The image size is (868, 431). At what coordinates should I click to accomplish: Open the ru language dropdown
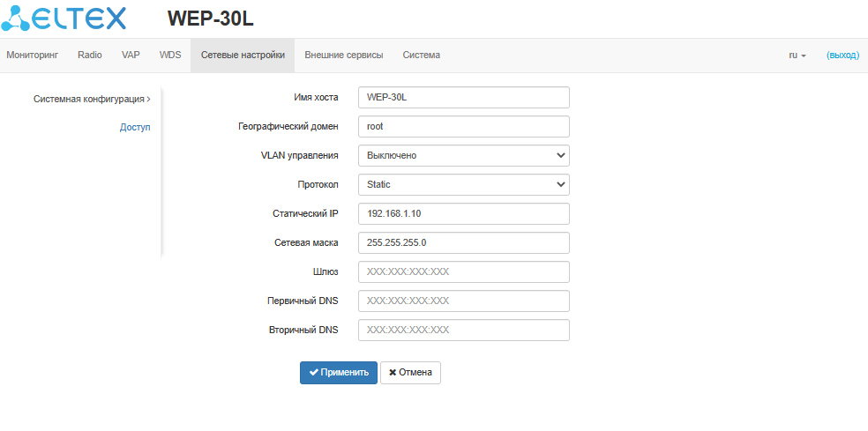797,55
